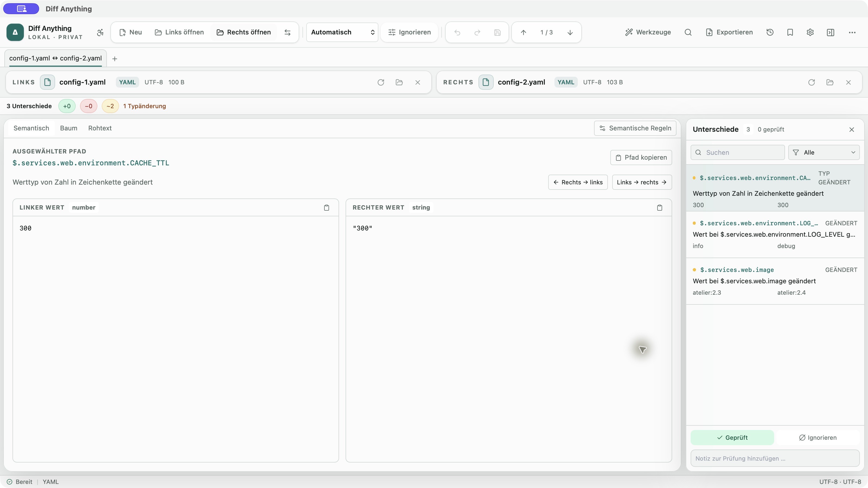Focus the Suchen search field
Screen dimensions: 868x488
738,153
